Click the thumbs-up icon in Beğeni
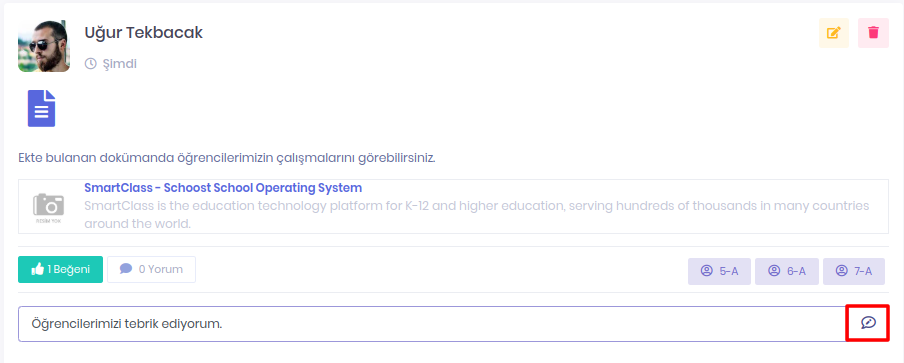 [x=38, y=269]
